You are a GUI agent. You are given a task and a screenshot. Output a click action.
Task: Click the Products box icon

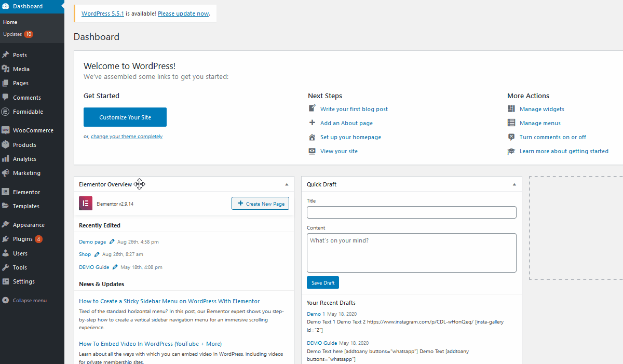click(6, 144)
